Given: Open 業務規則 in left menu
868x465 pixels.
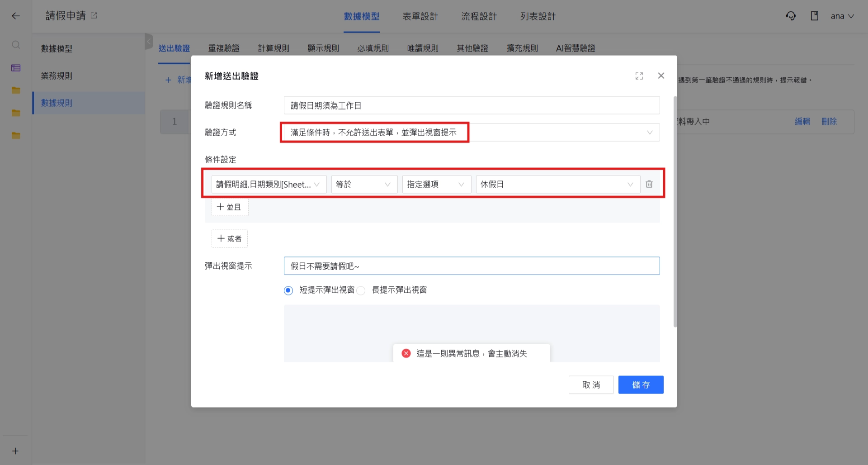Looking at the screenshot, I should (x=89, y=76).
